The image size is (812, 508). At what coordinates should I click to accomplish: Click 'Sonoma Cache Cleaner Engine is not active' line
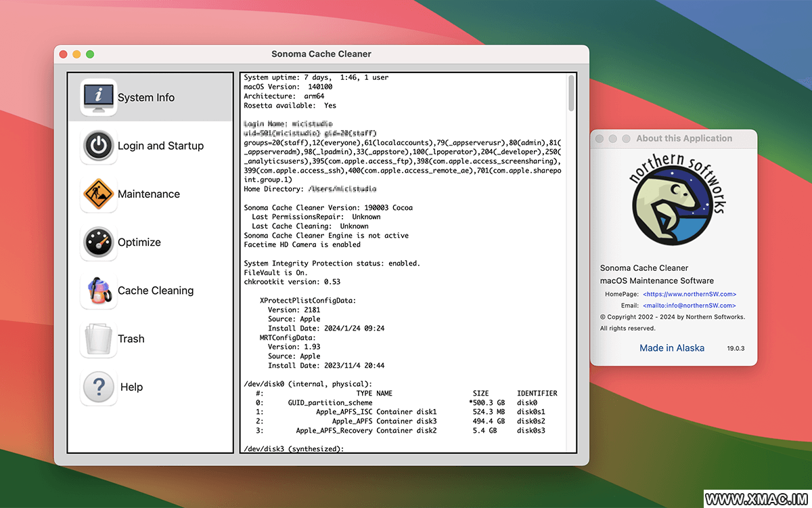coord(326,236)
